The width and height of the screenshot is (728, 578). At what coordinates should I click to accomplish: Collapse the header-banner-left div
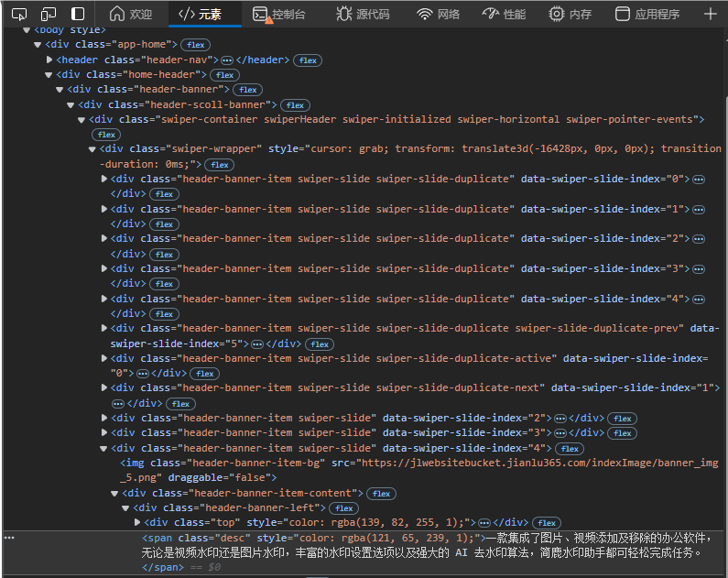pyautogui.click(x=125, y=508)
